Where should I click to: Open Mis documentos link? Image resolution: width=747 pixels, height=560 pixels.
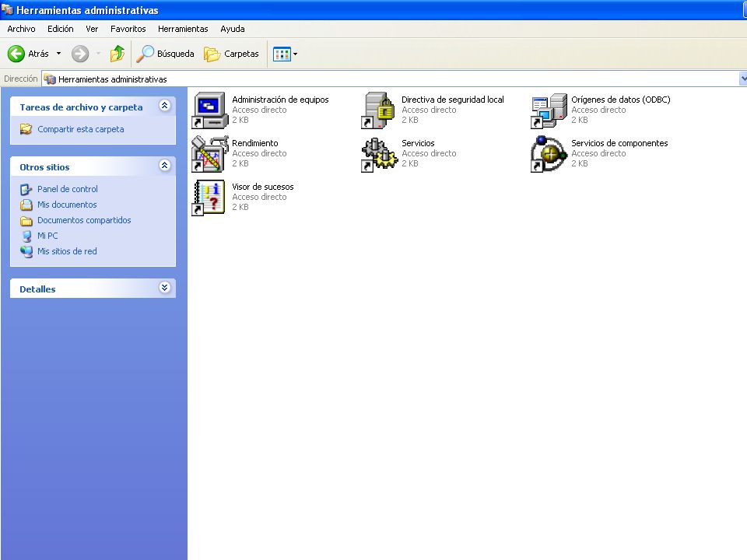(x=67, y=205)
